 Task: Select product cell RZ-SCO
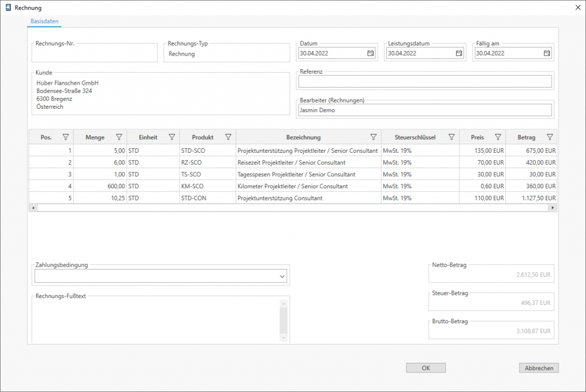[x=208, y=163]
